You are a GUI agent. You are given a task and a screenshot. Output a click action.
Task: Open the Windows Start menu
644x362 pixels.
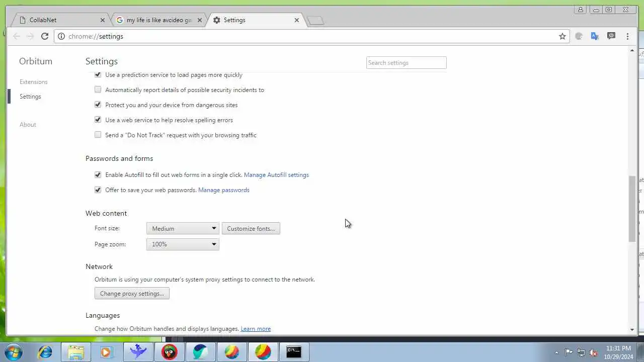(x=14, y=352)
